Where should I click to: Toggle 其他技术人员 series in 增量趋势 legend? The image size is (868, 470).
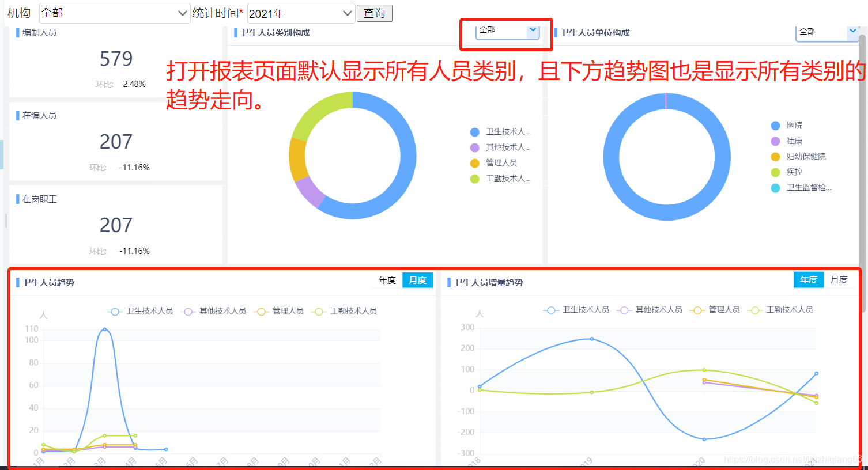[650, 310]
